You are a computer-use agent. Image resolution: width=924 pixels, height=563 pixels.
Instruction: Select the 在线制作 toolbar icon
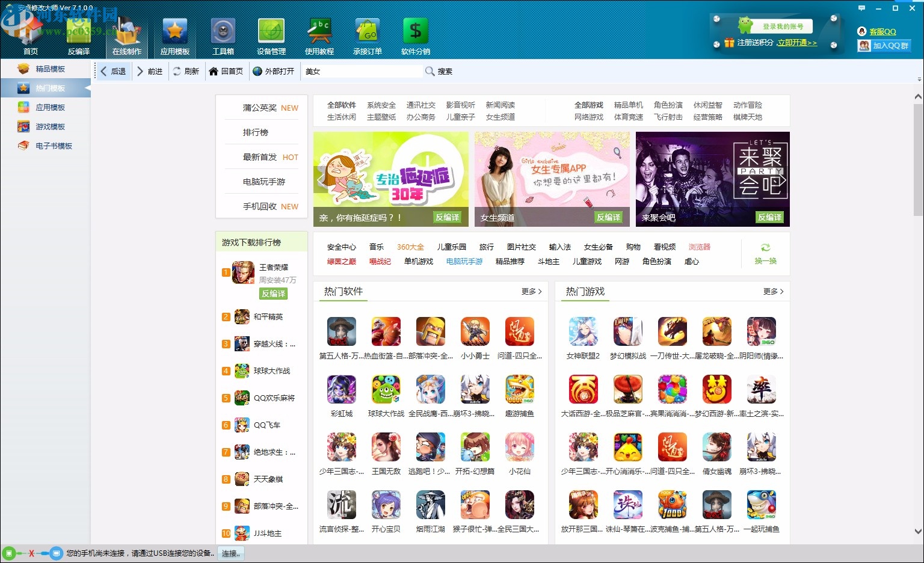pos(126,33)
